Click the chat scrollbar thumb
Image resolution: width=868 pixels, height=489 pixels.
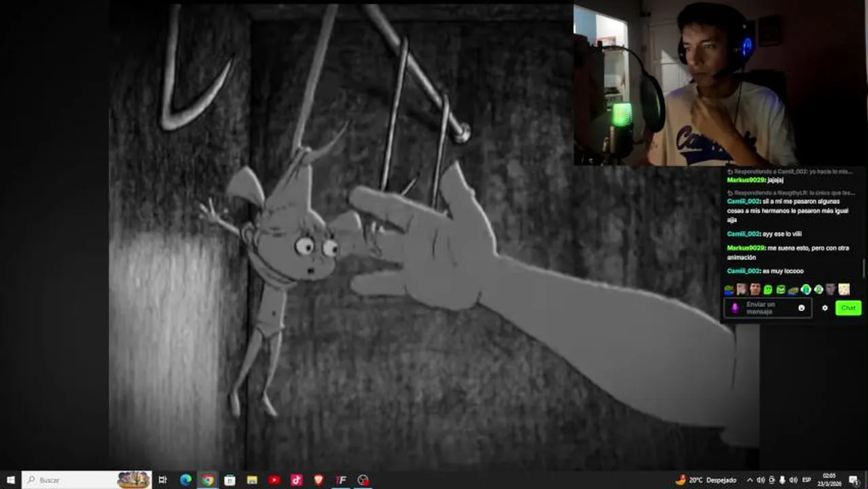[864, 268]
